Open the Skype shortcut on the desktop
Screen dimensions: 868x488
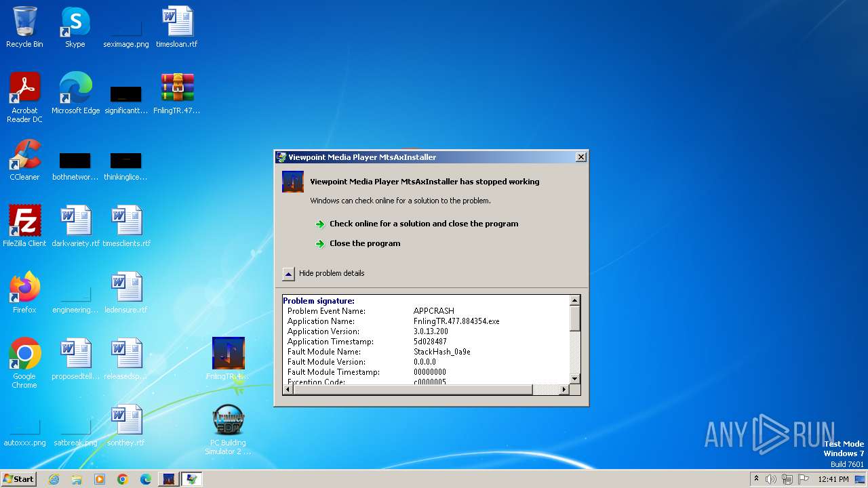[75, 27]
